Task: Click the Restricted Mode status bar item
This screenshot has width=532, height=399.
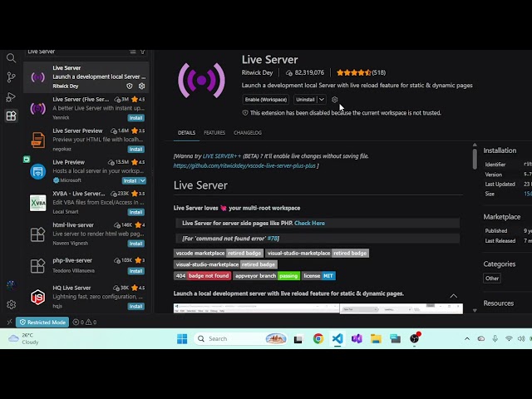Action: 42,322
